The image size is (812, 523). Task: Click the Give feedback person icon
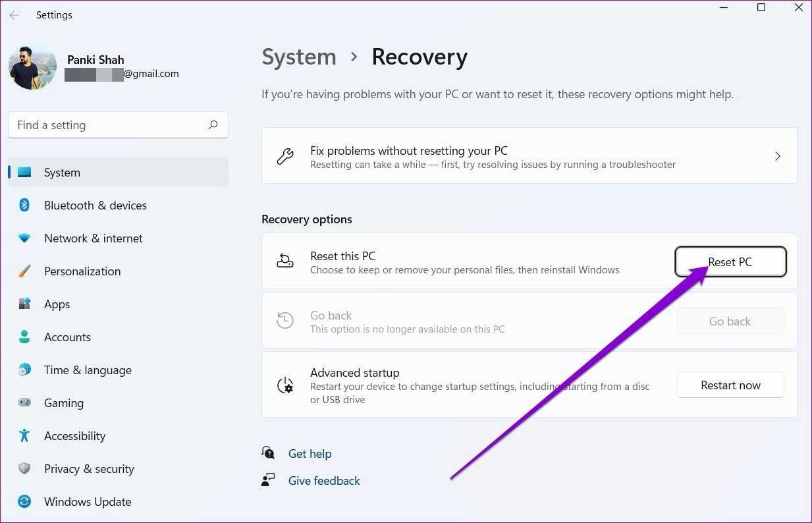[268, 480]
